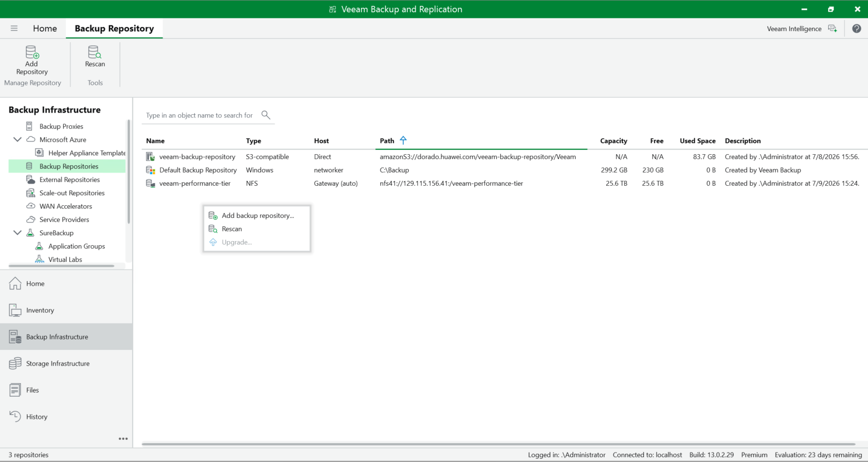Select the Service Providers tree item
The height and width of the screenshot is (462, 868).
tap(64, 220)
